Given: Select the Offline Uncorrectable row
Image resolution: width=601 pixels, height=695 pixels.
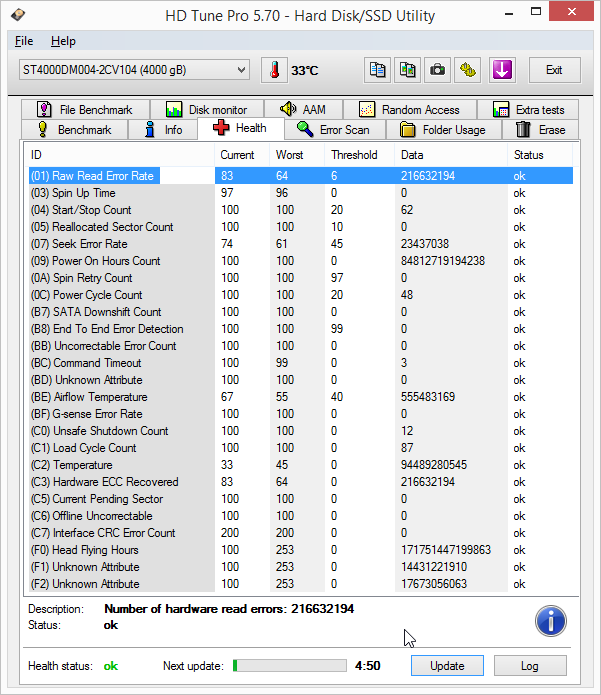Looking at the screenshot, I should click(301, 515).
